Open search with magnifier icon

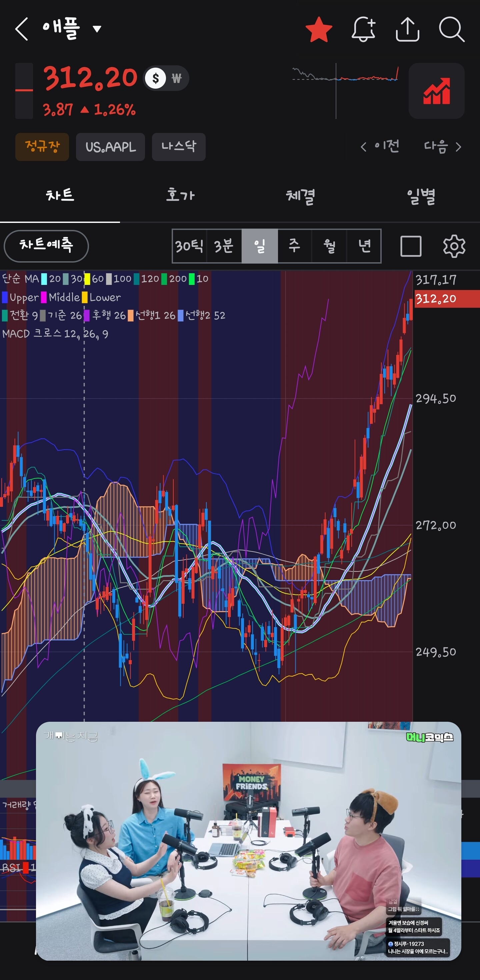[x=451, y=29]
